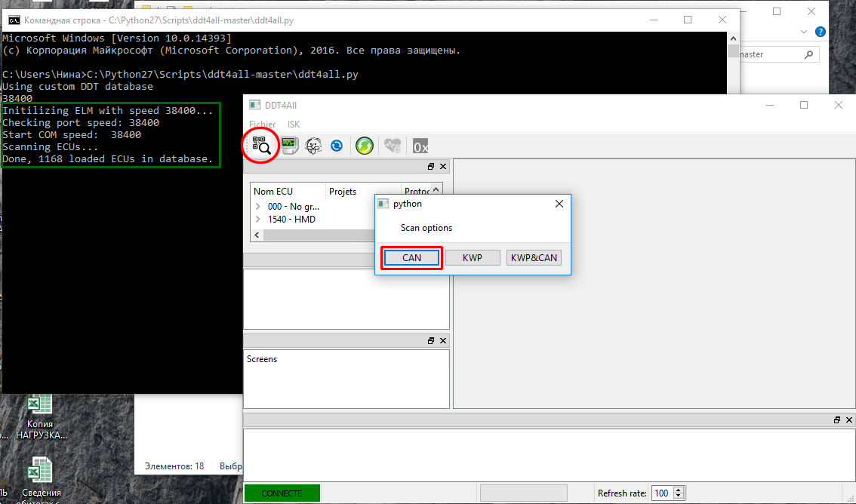
Task: Click the 'Done, 1168 loaded ECUs' console line
Action: click(x=107, y=158)
